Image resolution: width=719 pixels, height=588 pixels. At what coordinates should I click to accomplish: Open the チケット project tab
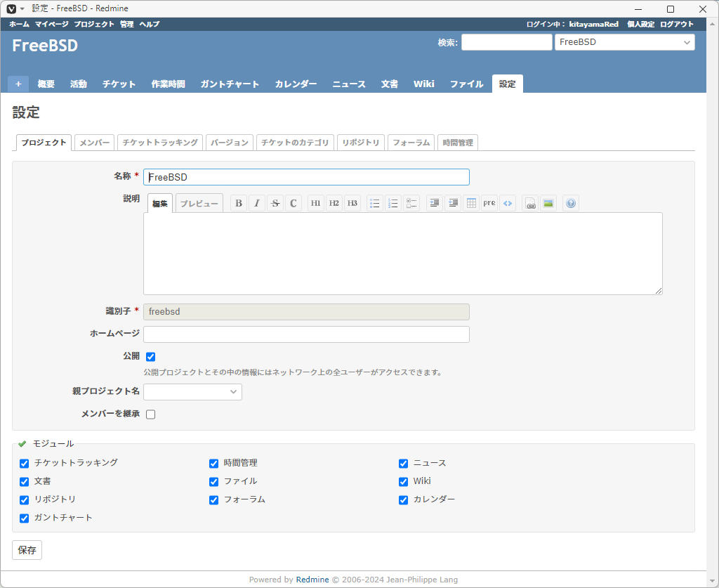(119, 84)
